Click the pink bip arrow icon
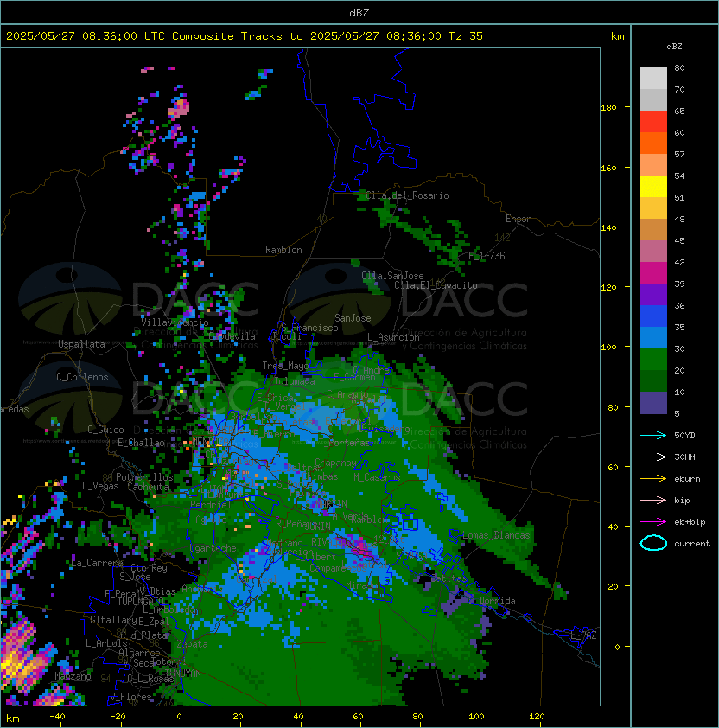The width and height of the screenshot is (719, 728). pos(653,501)
